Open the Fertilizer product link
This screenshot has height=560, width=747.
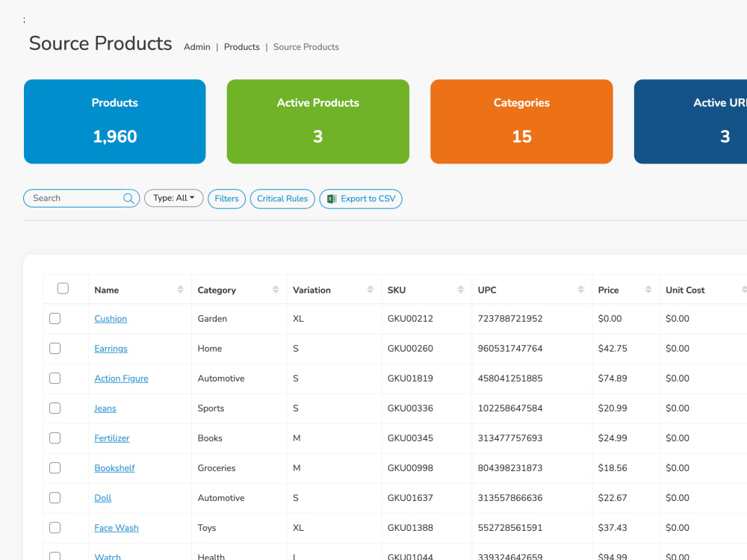(x=112, y=438)
